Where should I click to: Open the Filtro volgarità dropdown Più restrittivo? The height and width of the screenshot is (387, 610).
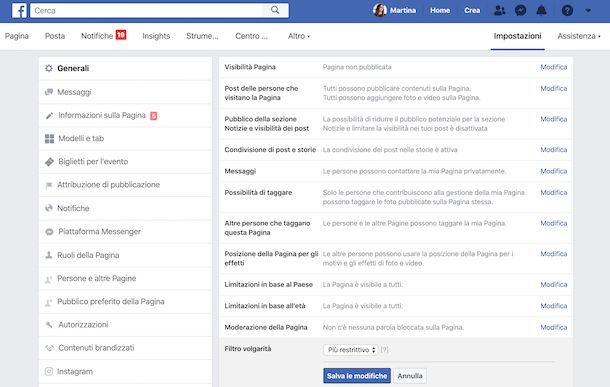tap(351, 350)
